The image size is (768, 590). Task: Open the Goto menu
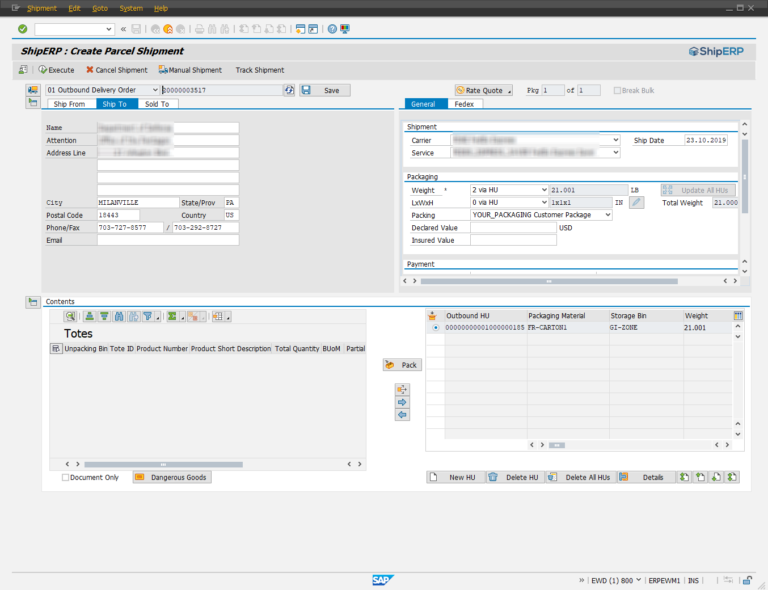(x=100, y=8)
